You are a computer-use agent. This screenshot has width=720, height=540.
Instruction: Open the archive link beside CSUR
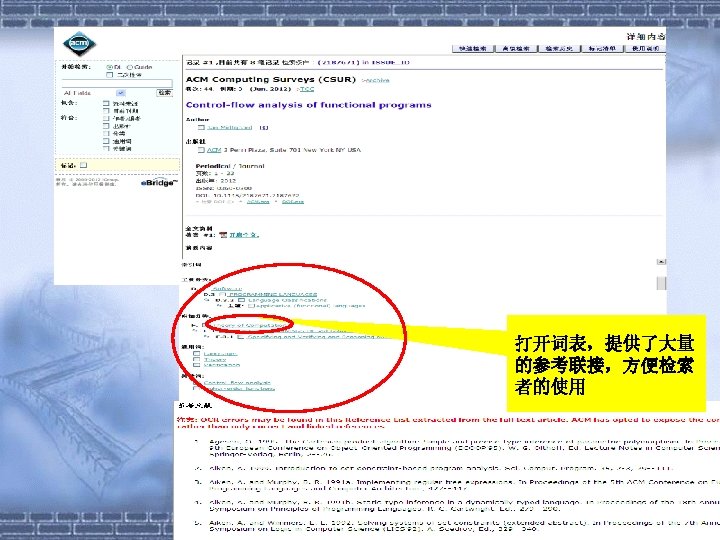(x=375, y=80)
